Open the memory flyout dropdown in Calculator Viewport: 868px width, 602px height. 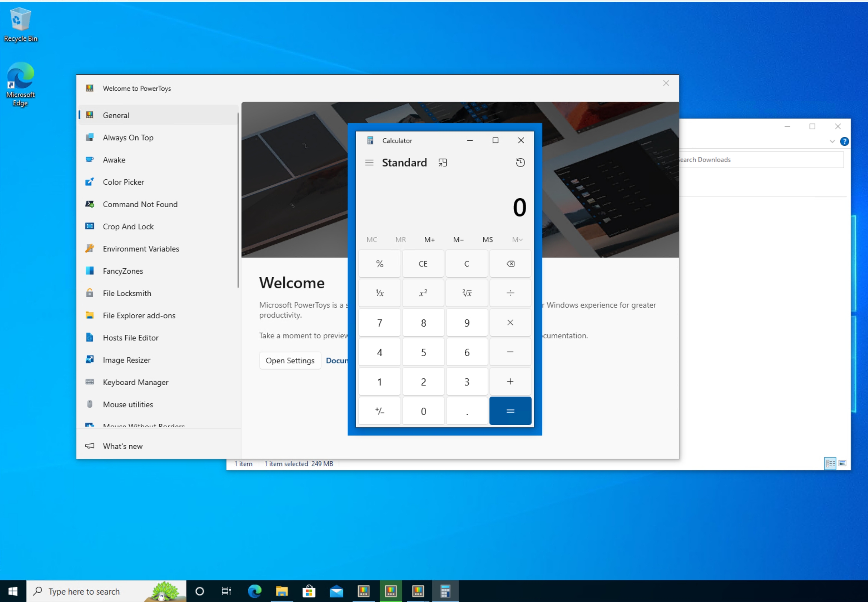[x=517, y=239]
